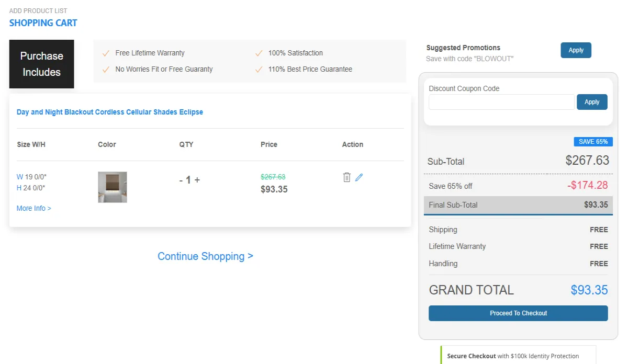Delete the cellular shades item using trash icon
This screenshot has height=364, width=628.
pos(346,177)
